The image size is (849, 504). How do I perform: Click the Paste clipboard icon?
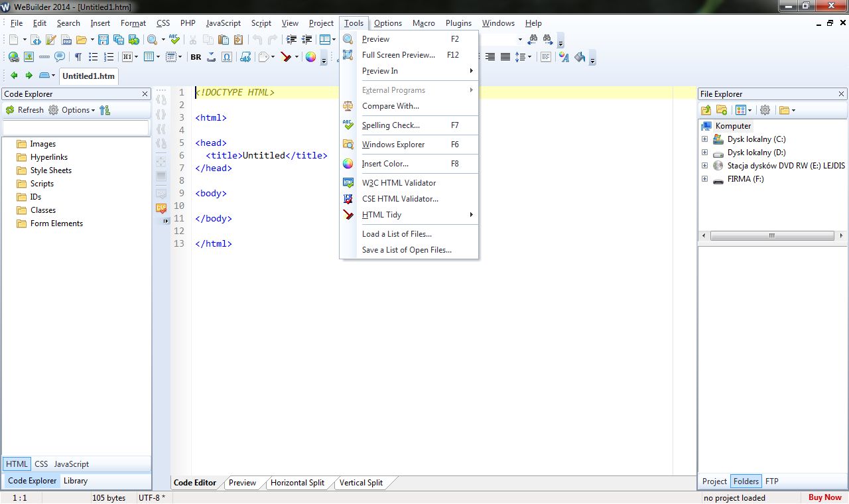click(x=224, y=40)
